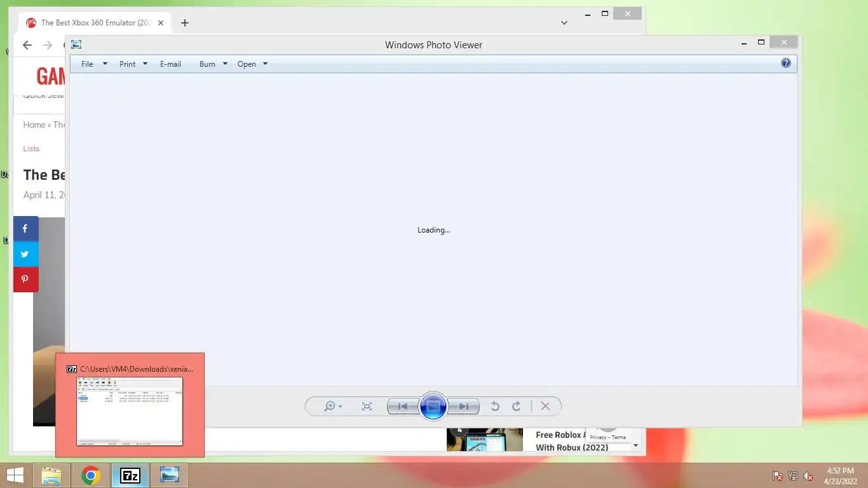Image resolution: width=868 pixels, height=488 pixels.
Task: Open the File menu in Photo Viewer
Action: 87,64
